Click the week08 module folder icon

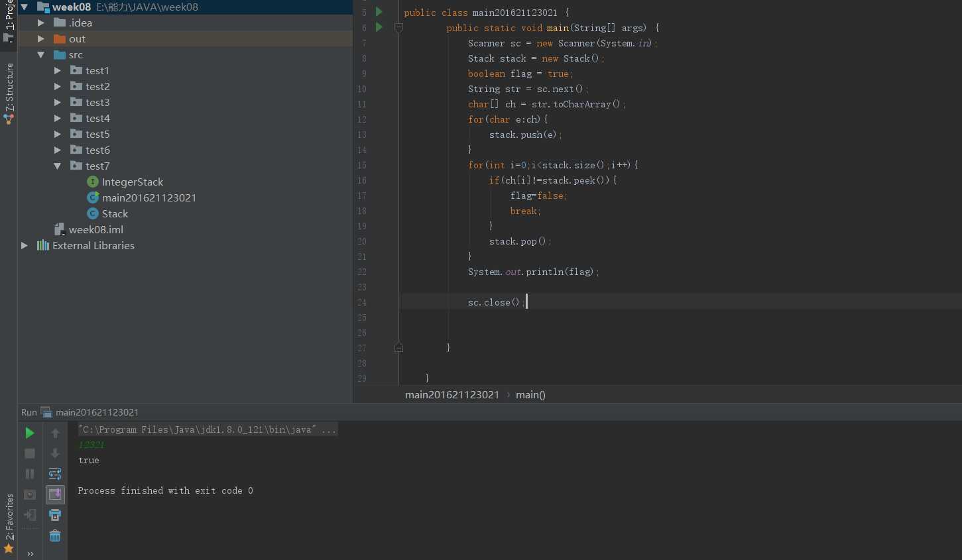(43, 7)
